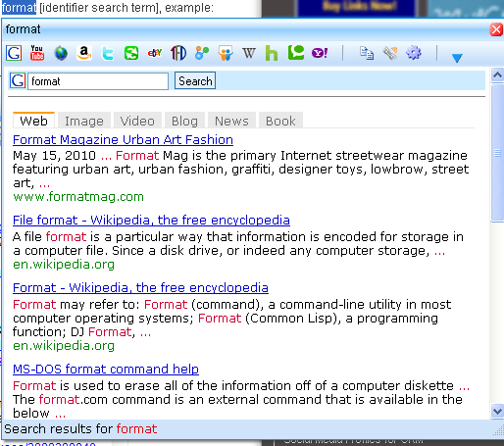Click the scrollbar up arrow
504x446 pixels.
pos(497,75)
